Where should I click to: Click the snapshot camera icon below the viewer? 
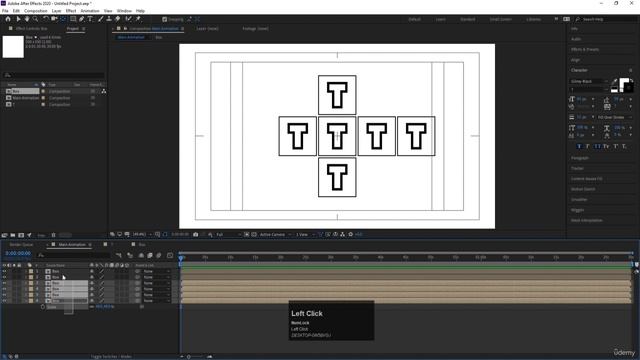(x=196, y=234)
